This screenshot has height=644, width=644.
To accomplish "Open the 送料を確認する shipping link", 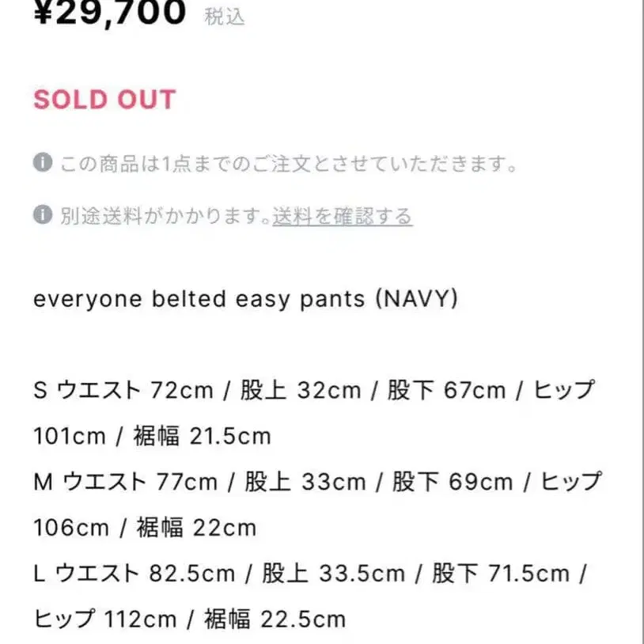I will coord(342,215).
